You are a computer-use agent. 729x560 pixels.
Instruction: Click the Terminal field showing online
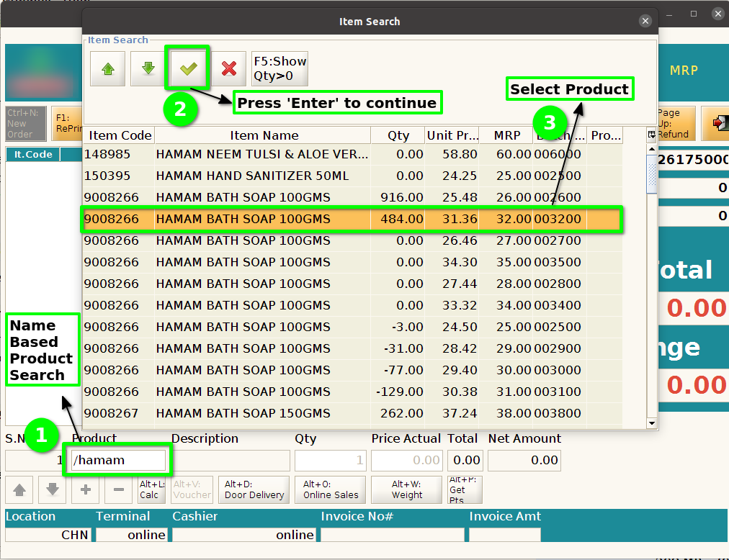point(132,535)
